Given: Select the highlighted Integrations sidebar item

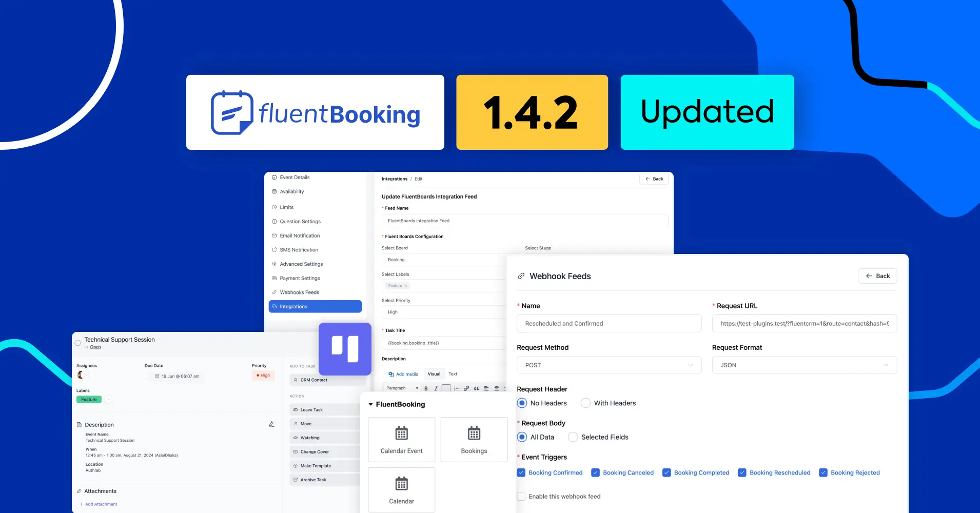Looking at the screenshot, I should [x=315, y=307].
